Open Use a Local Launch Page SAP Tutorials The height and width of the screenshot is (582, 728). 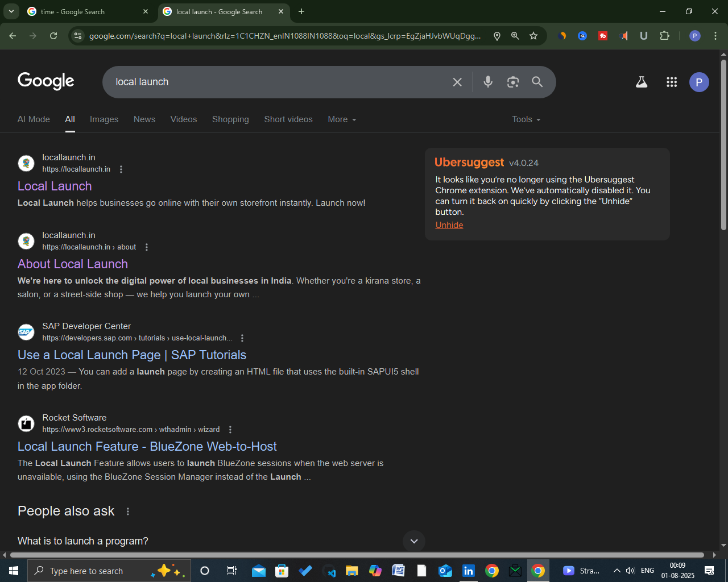[x=132, y=355]
